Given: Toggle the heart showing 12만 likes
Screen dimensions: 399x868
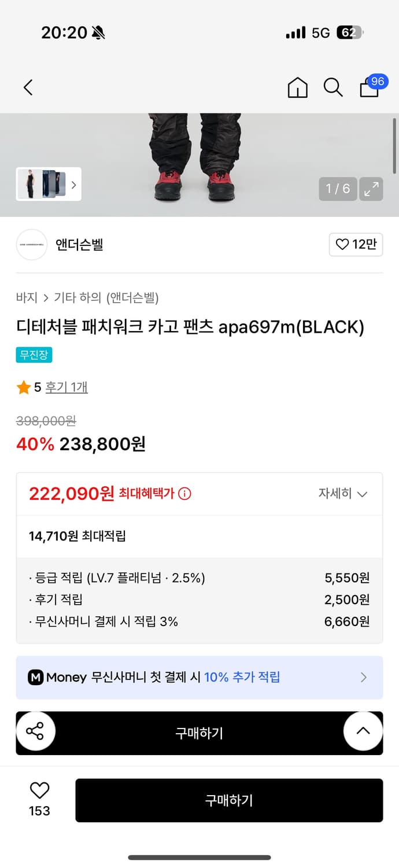Looking at the screenshot, I should click(x=356, y=245).
